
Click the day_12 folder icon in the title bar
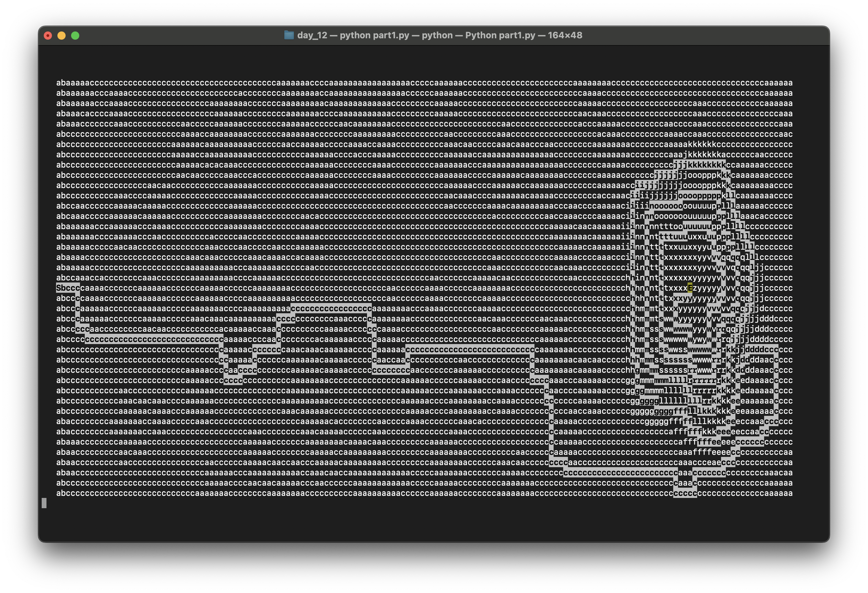pos(289,36)
